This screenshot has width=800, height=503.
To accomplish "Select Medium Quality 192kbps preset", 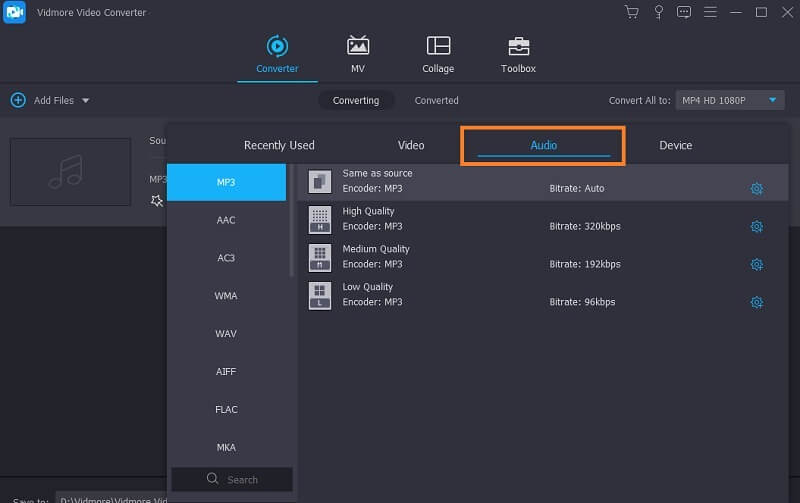I will (480, 257).
